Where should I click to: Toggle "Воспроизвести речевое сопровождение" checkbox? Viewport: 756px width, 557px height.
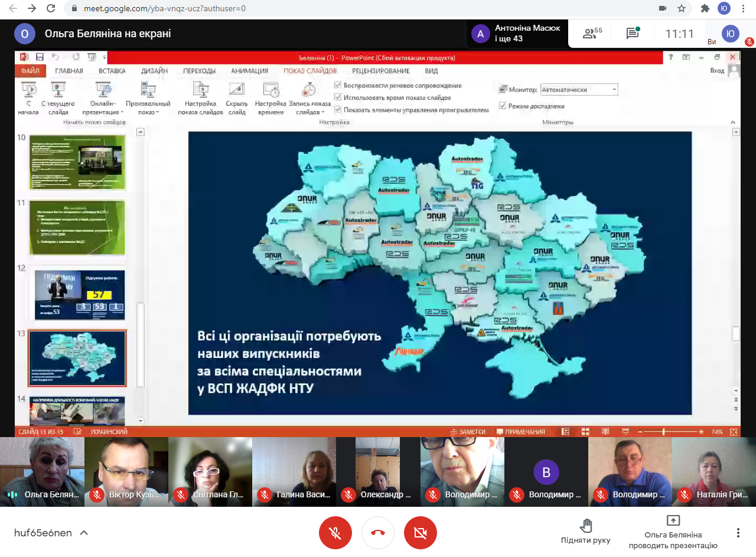(x=338, y=85)
